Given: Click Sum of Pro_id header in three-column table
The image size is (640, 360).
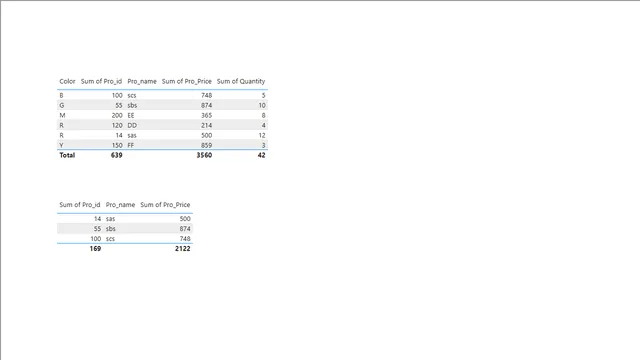Looking at the screenshot, I should point(80,204).
